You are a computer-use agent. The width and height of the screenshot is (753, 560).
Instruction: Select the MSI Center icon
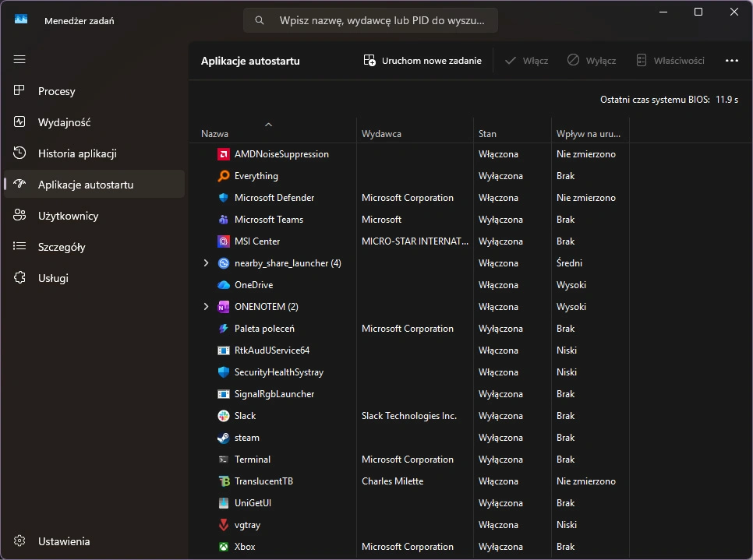tap(224, 241)
